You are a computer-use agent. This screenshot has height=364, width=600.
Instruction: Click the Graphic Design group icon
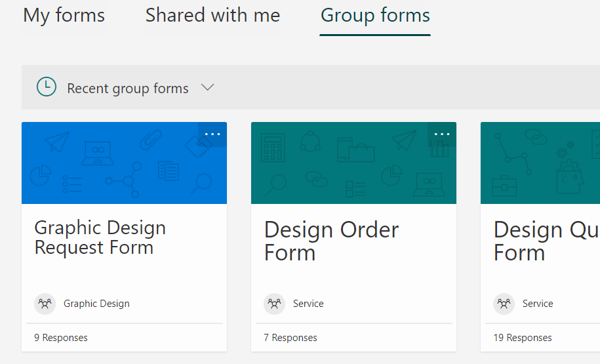pyautogui.click(x=45, y=304)
